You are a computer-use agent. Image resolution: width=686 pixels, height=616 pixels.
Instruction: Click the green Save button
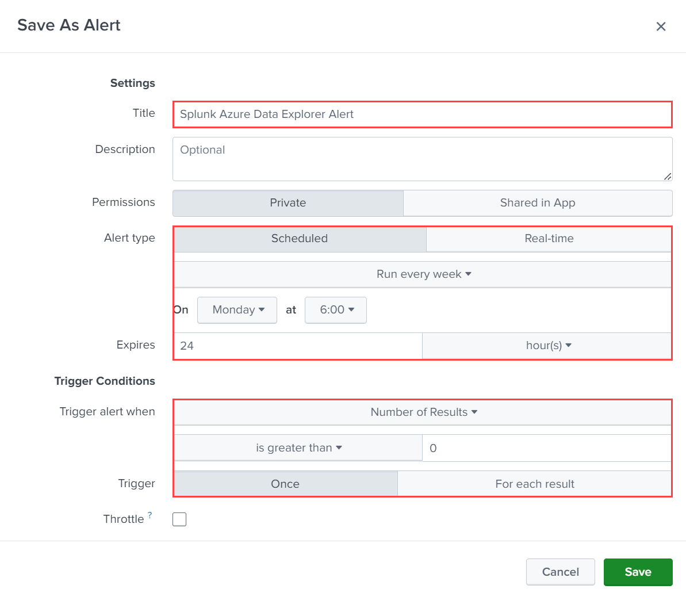click(638, 572)
